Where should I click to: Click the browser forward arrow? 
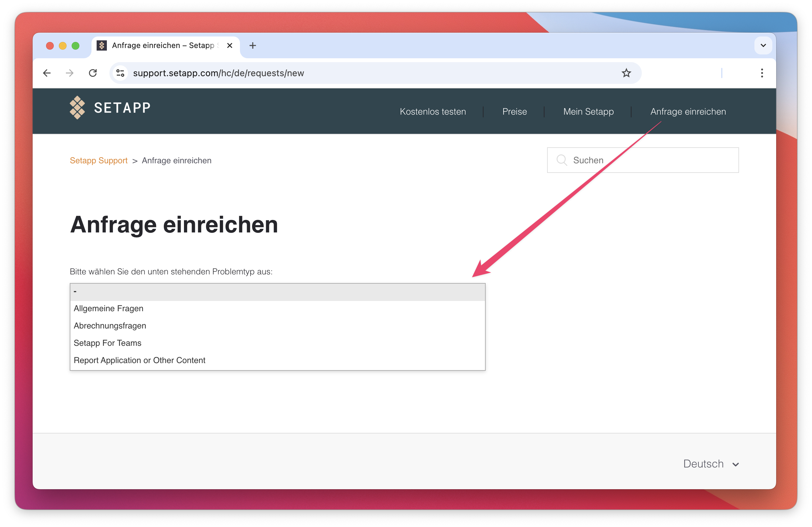[x=70, y=73]
